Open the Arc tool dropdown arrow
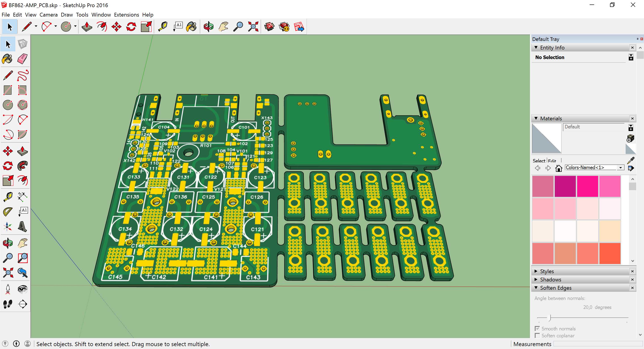Viewport: 644px width, 349px height. pos(55,26)
